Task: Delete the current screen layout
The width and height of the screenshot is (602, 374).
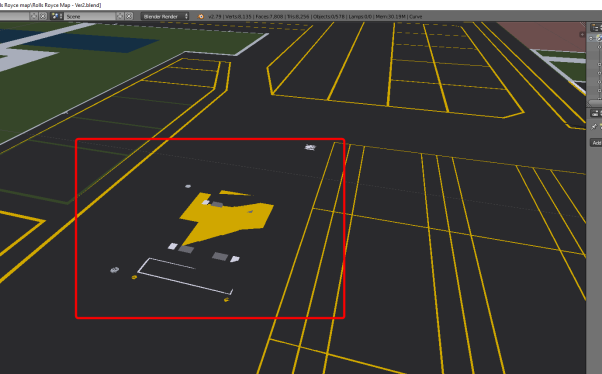Action: [43, 16]
